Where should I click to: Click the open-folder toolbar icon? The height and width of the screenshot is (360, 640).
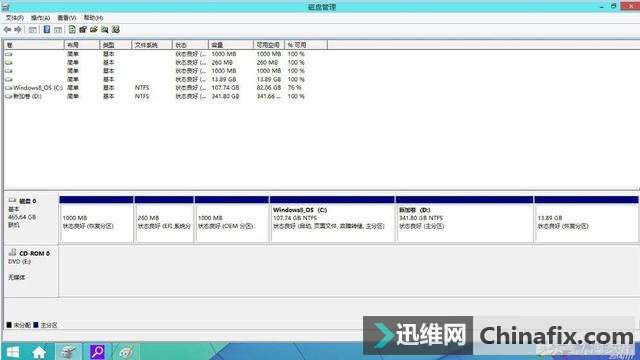[x=94, y=29]
